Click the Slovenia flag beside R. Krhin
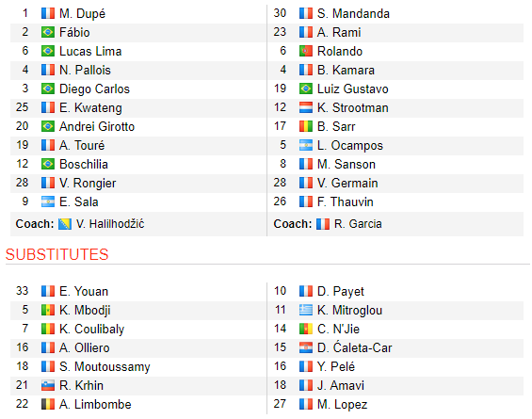Image resolution: width=532 pixels, height=419 pixels. point(48,385)
